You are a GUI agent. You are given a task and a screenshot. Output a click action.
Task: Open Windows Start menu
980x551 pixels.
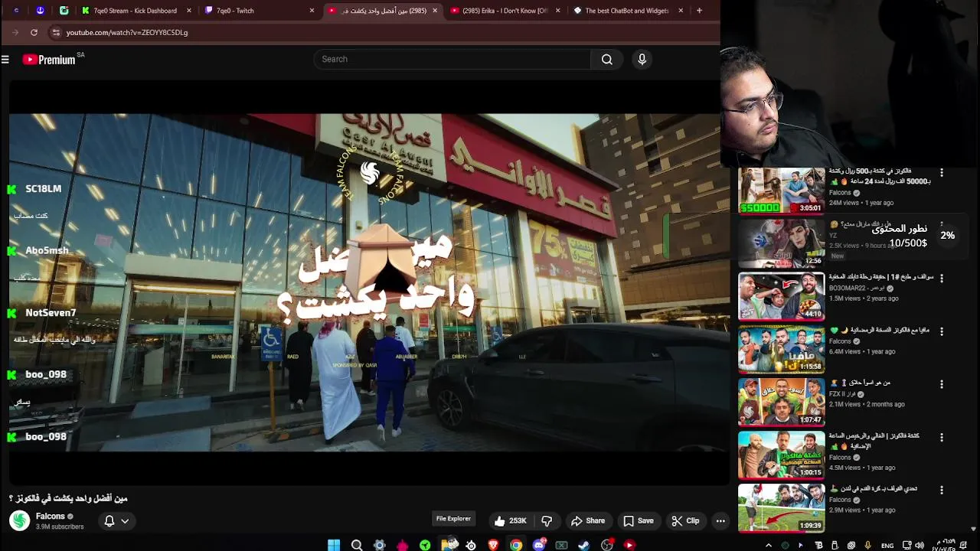[334, 545]
